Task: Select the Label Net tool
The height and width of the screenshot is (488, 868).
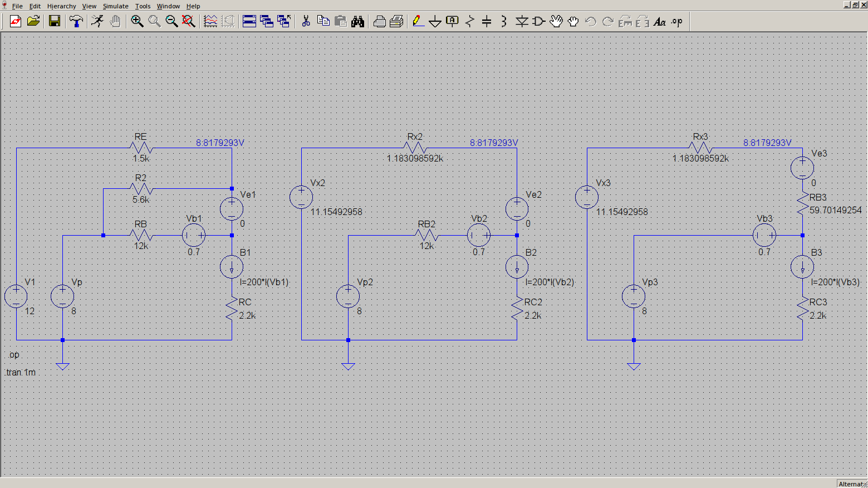Action: (x=452, y=21)
